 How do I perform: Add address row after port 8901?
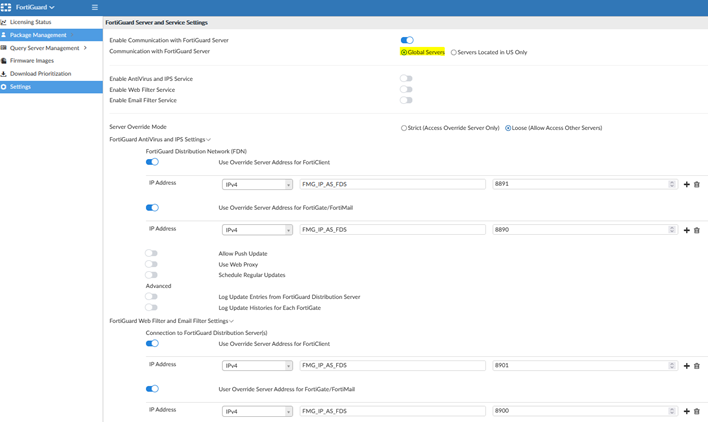[686, 366]
